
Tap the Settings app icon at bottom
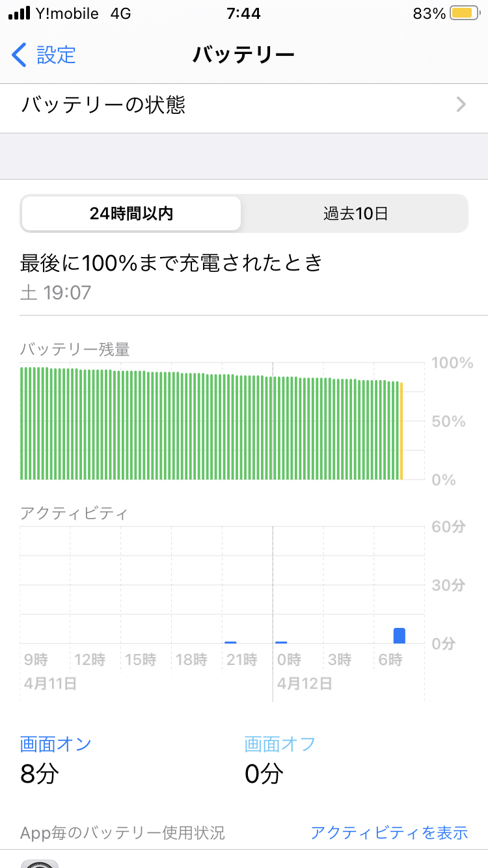coord(40,863)
